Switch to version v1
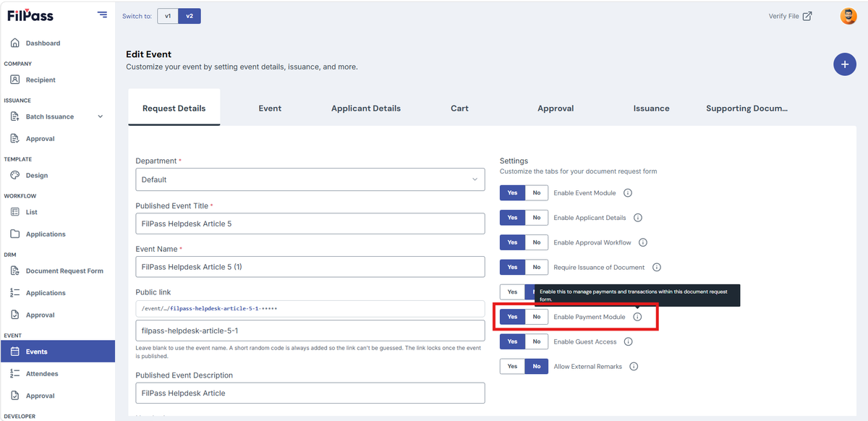868x421 pixels. pyautogui.click(x=168, y=16)
